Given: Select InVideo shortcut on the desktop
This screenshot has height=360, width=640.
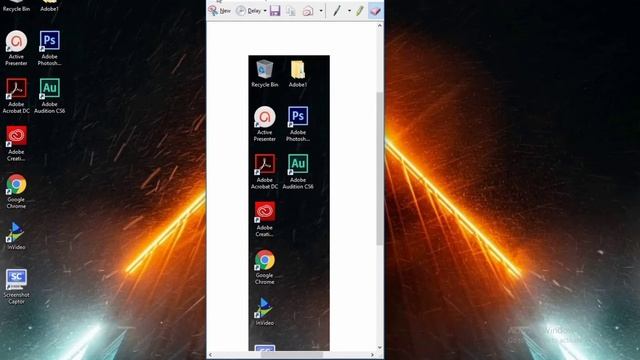Looking at the screenshot, I should point(16,236).
